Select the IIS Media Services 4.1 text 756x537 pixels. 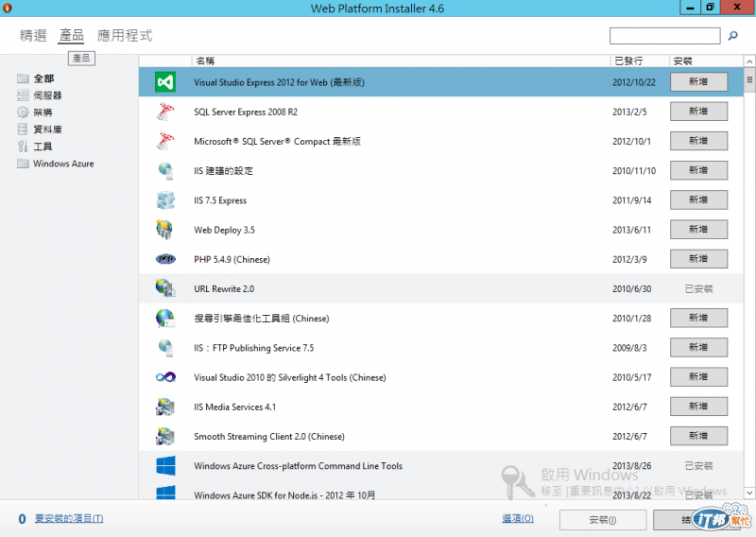coord(234,407)
